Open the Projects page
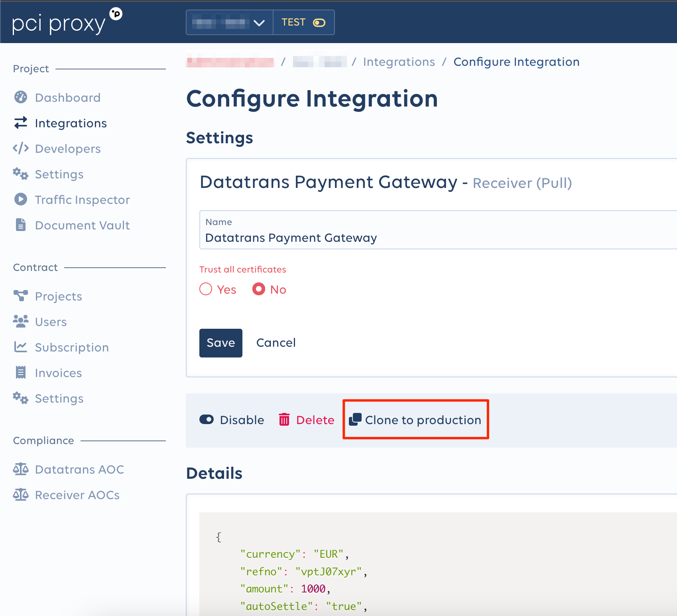The image size is (677, 616). [59, 296]
